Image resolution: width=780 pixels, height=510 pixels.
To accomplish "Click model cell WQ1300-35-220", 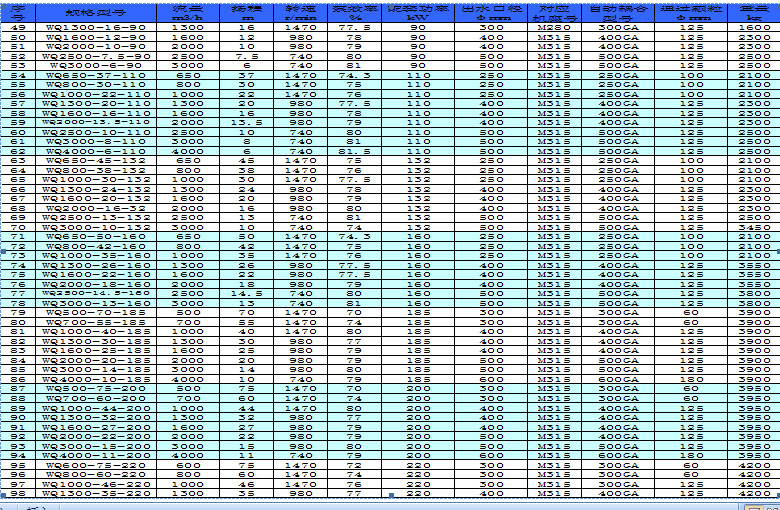I will click(x=96, y=493).
